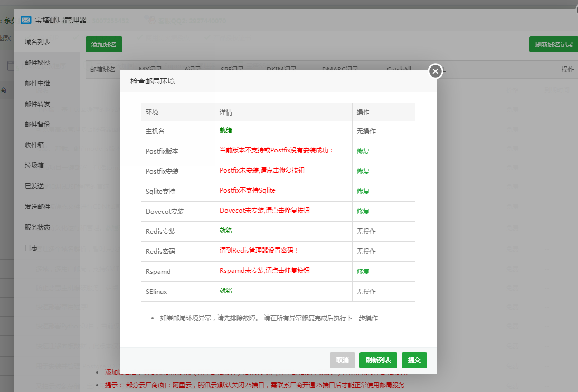This screenshot has height=392, width=578.
Task: Open the 日志 sidebar section
Action: (x=30, y=247)
